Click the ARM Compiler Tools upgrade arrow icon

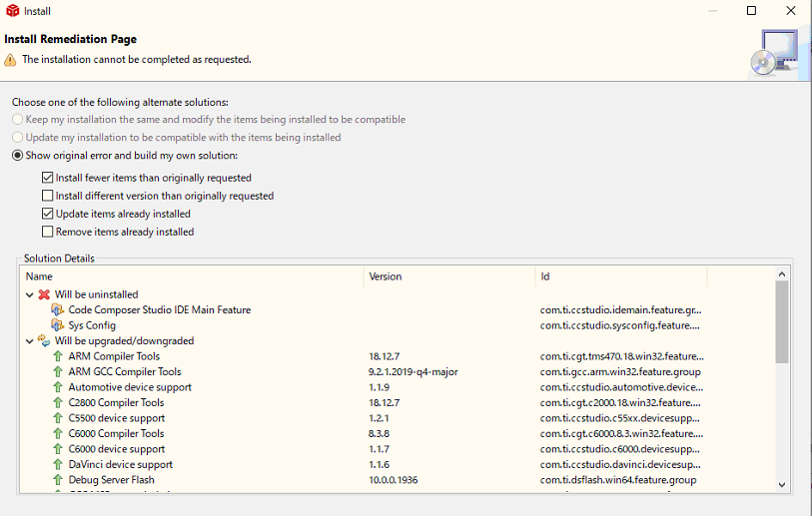coord(58,356)
